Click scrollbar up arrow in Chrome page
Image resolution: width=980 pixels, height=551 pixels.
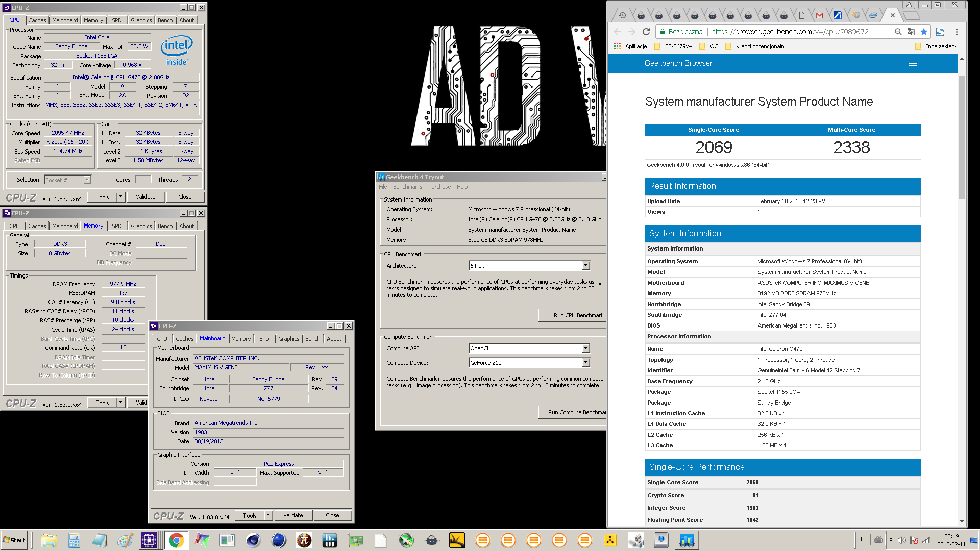pos(962,59)
